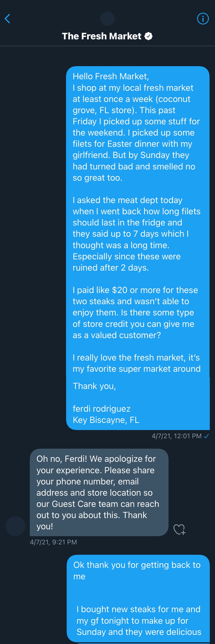Tap the 'Thank you,' closing line
The height and width of the screenshot is (644, 215).
[x=94, y=386]
